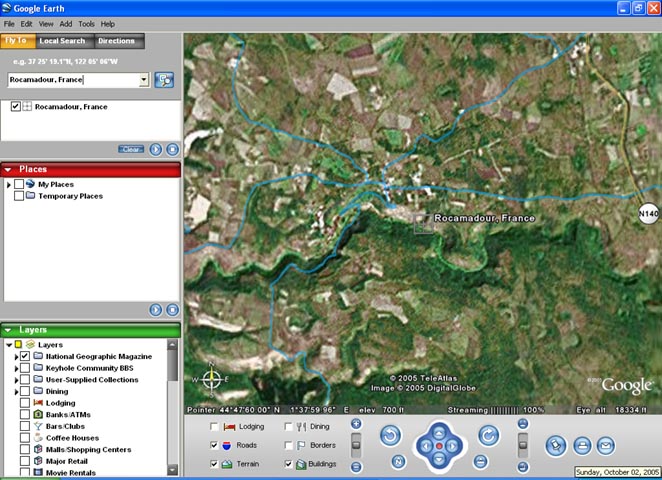Screen dimensions: 662x480
Task: Click the red center dot of the navigation pad
Action: [x=439, y=446]
